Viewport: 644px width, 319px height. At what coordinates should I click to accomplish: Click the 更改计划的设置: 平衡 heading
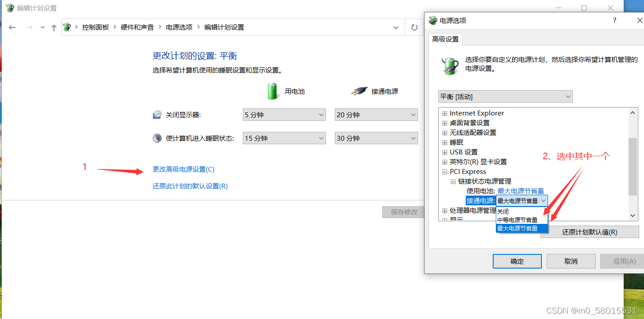195,56
